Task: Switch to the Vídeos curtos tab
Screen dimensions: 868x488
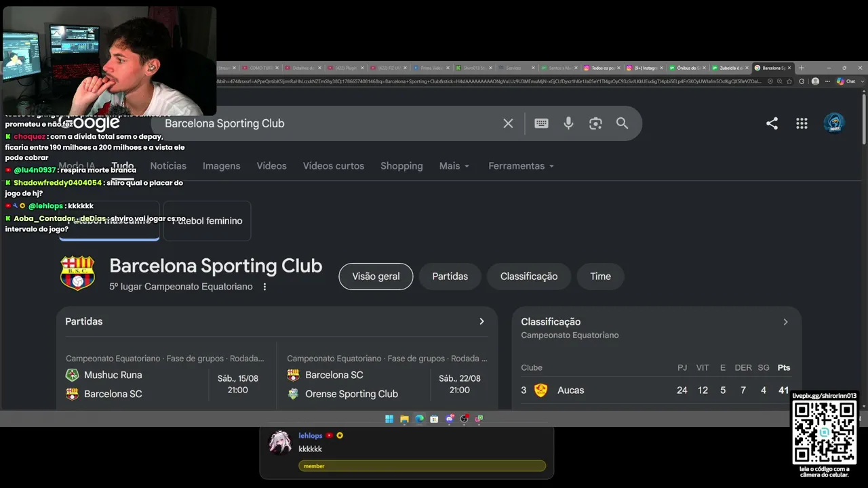Action: click(x=334, y=166)
